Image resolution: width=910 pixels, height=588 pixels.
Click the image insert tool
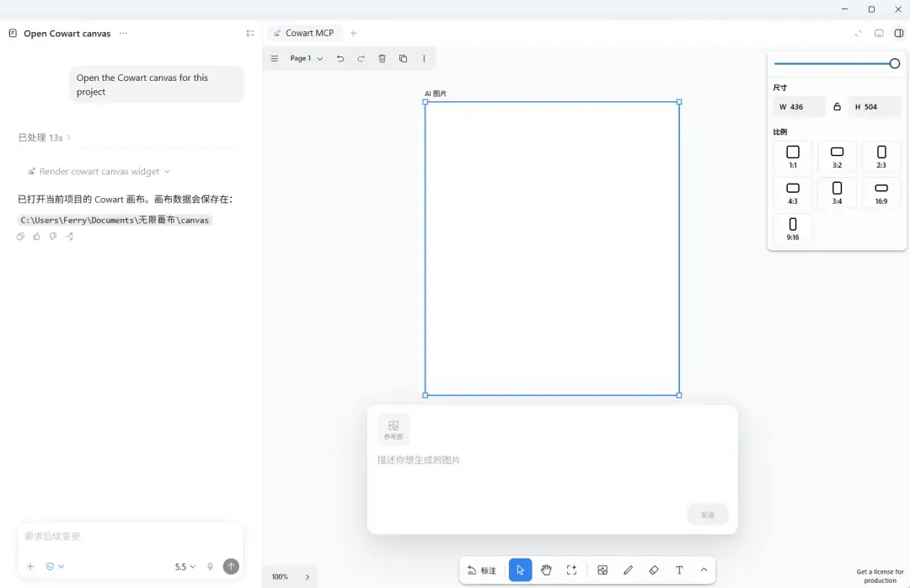pyautogui.click(x=602, y=570)
